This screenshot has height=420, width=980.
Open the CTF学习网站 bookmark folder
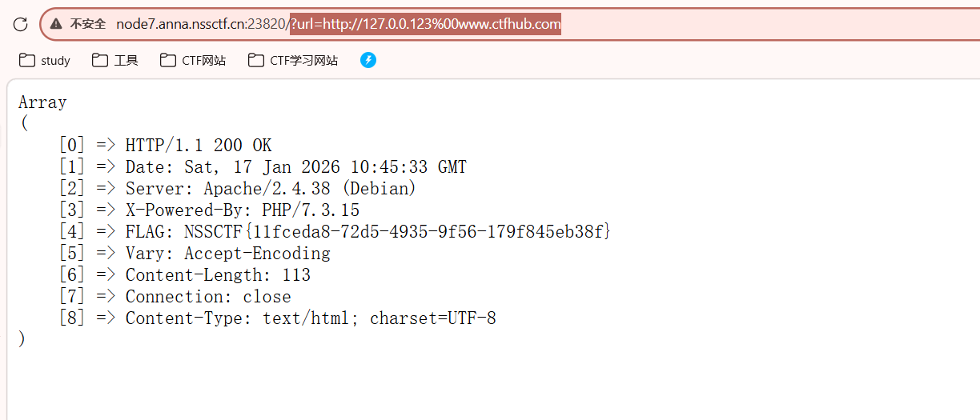click(293, 60)
